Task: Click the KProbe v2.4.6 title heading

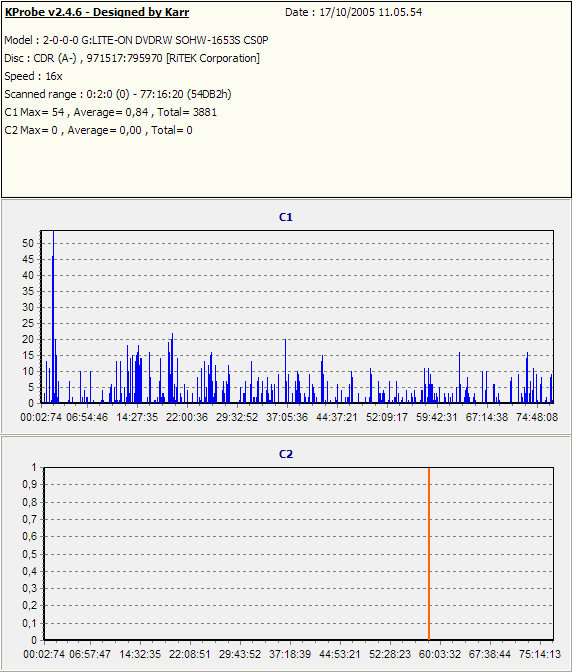Action: (96, 12)
